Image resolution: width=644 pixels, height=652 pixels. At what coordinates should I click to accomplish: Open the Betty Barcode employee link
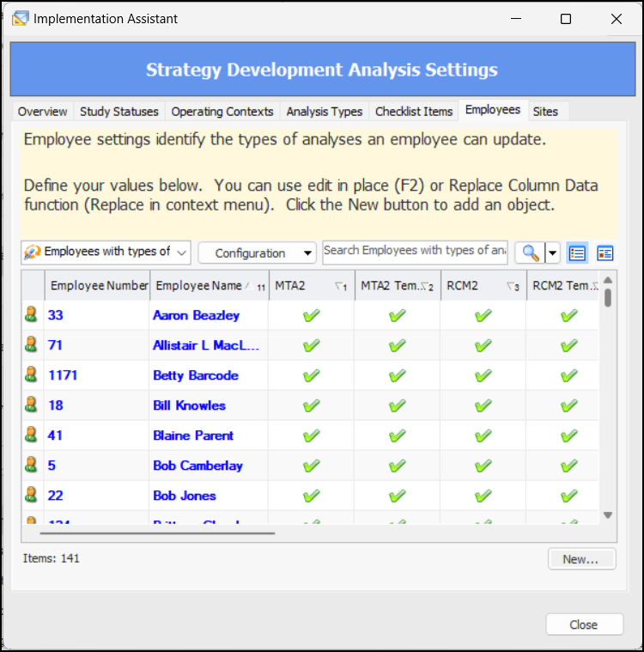coord(196,375)
